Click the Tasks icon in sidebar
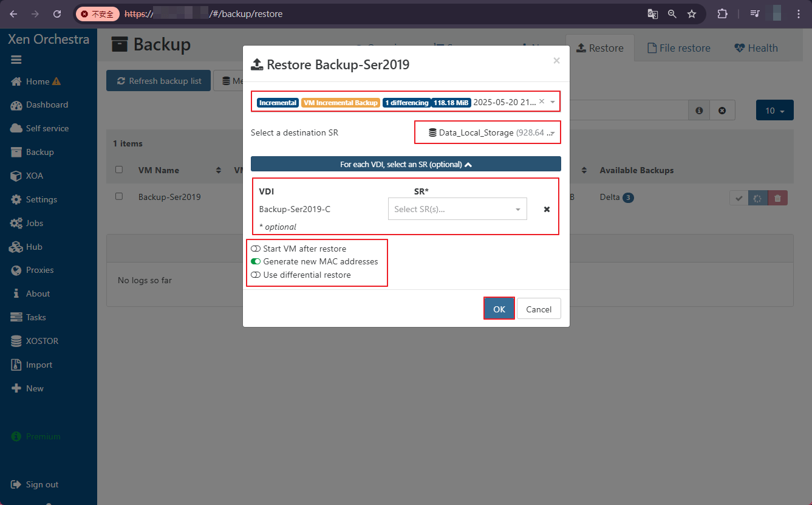Viewport: 812px width, 505px height. [x=16, y=317]
